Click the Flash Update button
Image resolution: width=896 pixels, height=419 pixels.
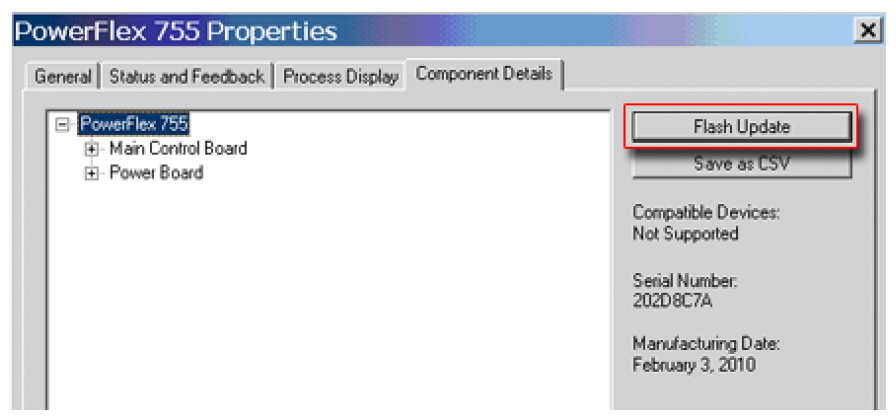(x=741, y=127)
